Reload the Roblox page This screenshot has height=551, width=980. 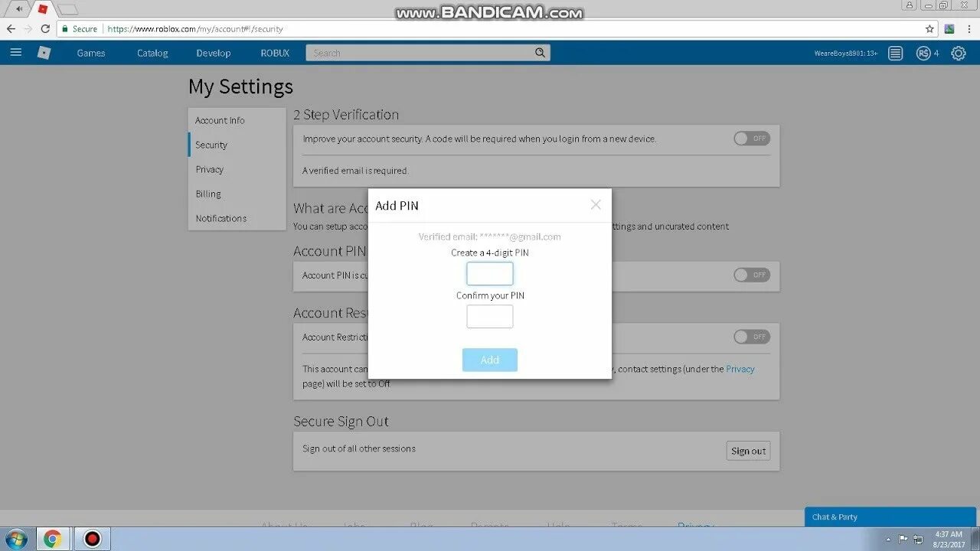click(x=45, y=29)
